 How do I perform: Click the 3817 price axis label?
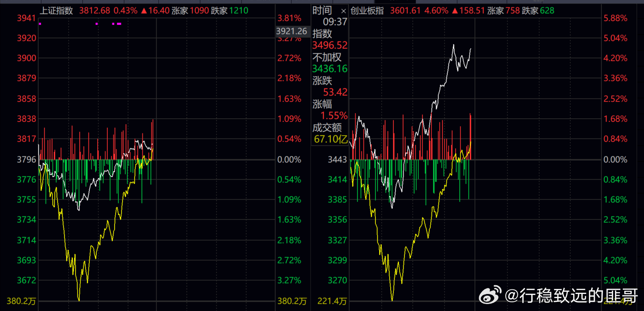pyautogui.click(x=26, y=139)
